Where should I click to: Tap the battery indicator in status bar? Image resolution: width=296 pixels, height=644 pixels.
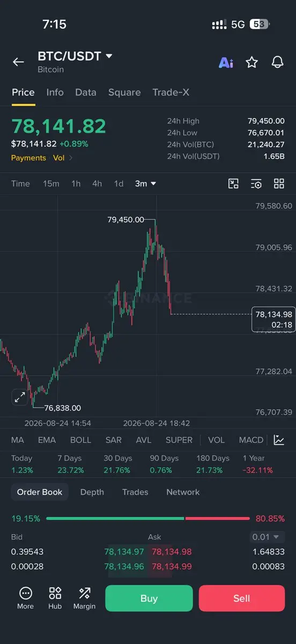coord(260,24)
